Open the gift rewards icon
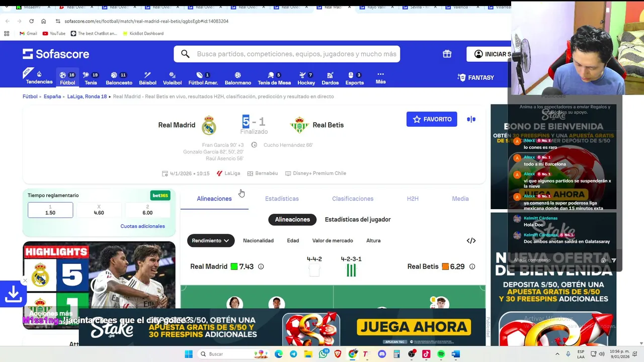 click(447, 54)
